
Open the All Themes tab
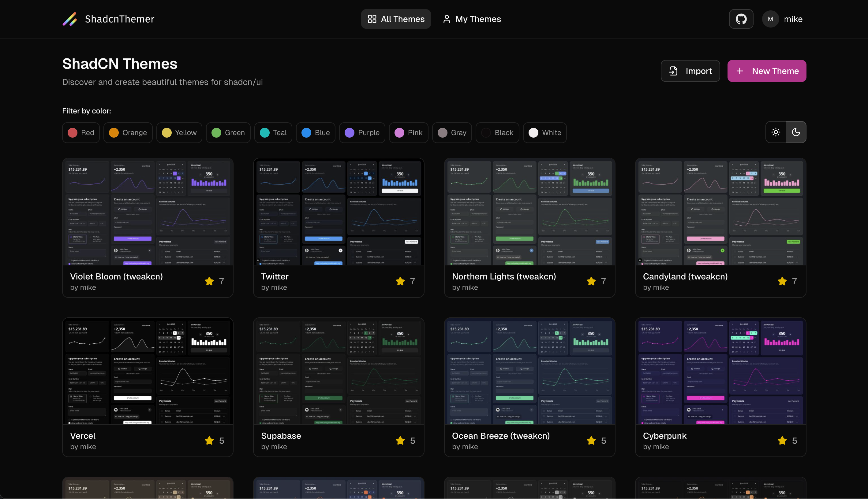(x=396, y=19)
